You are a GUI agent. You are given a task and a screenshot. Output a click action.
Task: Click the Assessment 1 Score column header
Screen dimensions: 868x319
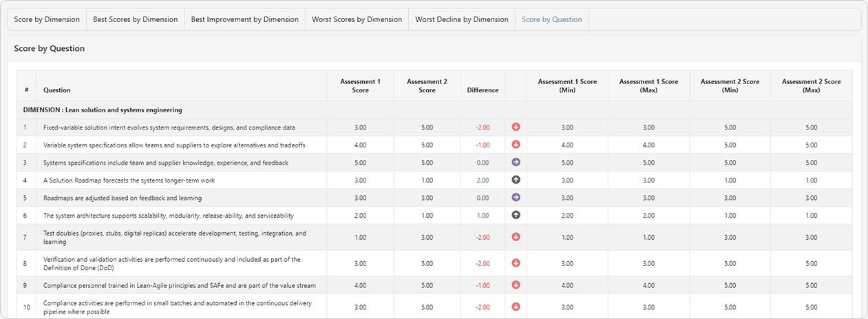[360, 85]
